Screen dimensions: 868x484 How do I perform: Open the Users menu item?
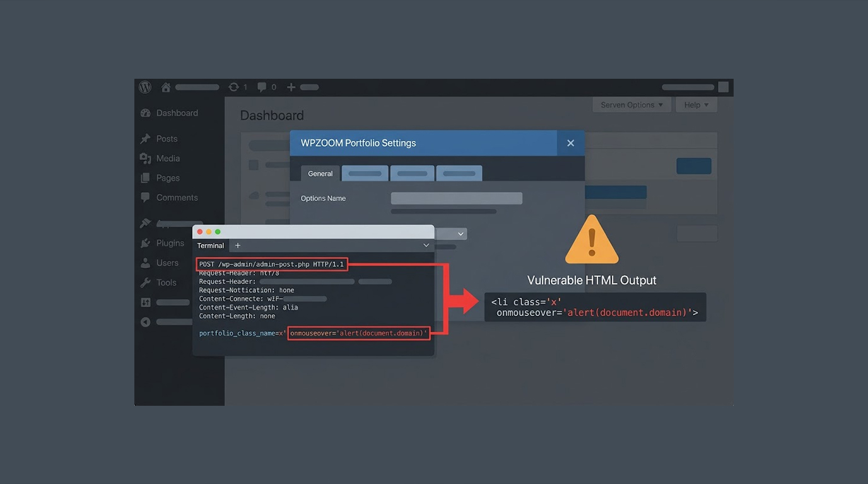168,263
